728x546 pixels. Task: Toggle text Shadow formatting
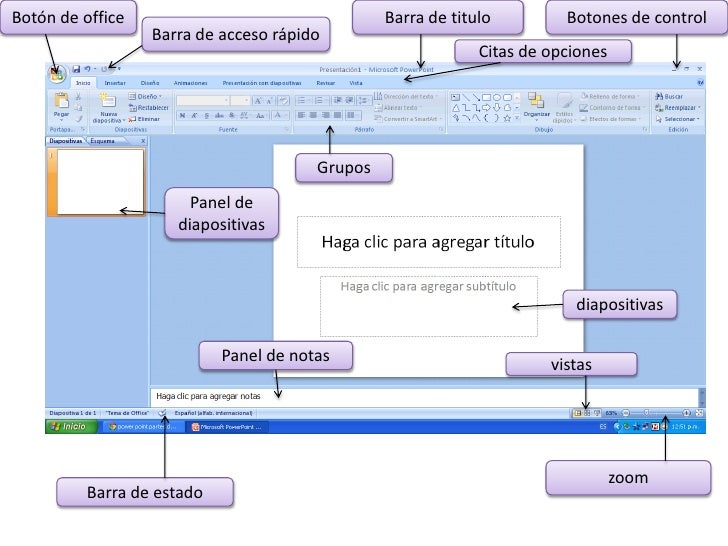click(232, 115)
